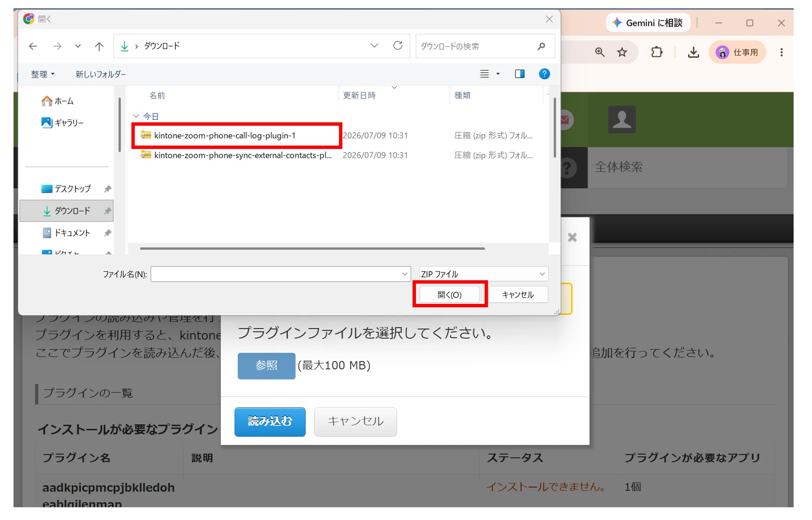This screenshot has width=812, height=520.
Task: Bookmark this page with the star icon
Action: [622, 52]
